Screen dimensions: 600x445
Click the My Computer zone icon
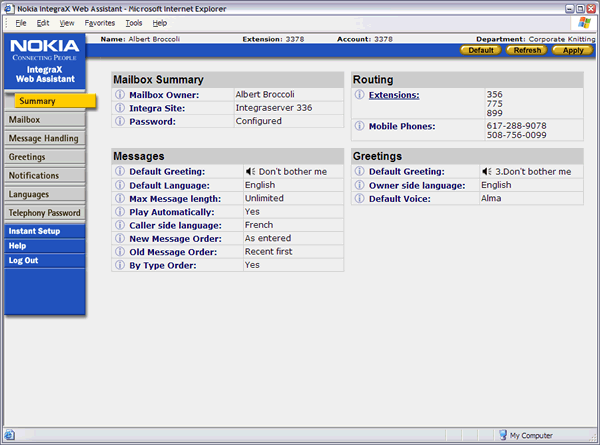(503, 435)
